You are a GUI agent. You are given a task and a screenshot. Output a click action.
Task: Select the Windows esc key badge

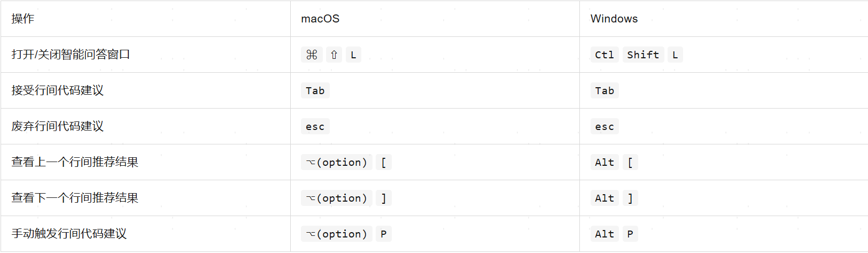(x=604, y=126)
